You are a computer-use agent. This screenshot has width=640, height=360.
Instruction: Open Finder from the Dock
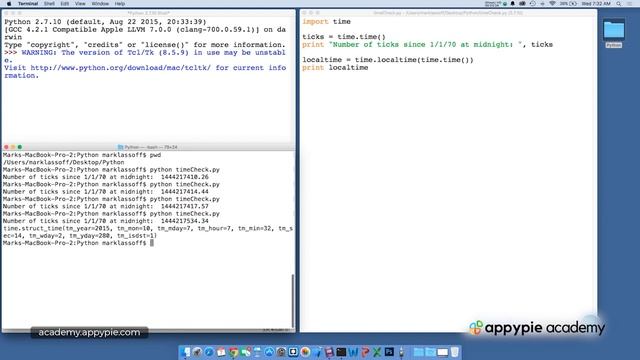coord(185,352)
